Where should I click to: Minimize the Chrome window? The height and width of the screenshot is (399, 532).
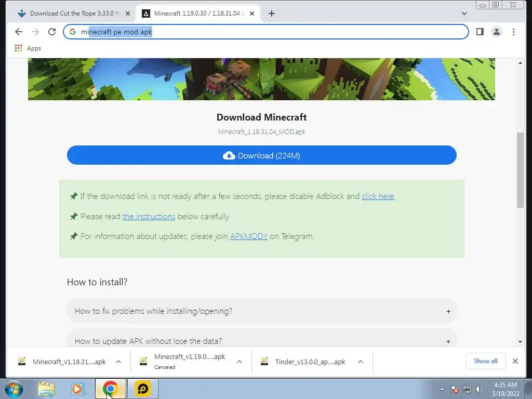click(x=483, y=5)
